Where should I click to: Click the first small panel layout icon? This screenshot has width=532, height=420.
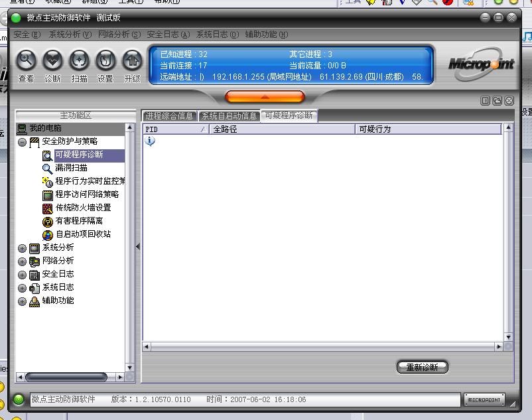(x=486, y=100)
